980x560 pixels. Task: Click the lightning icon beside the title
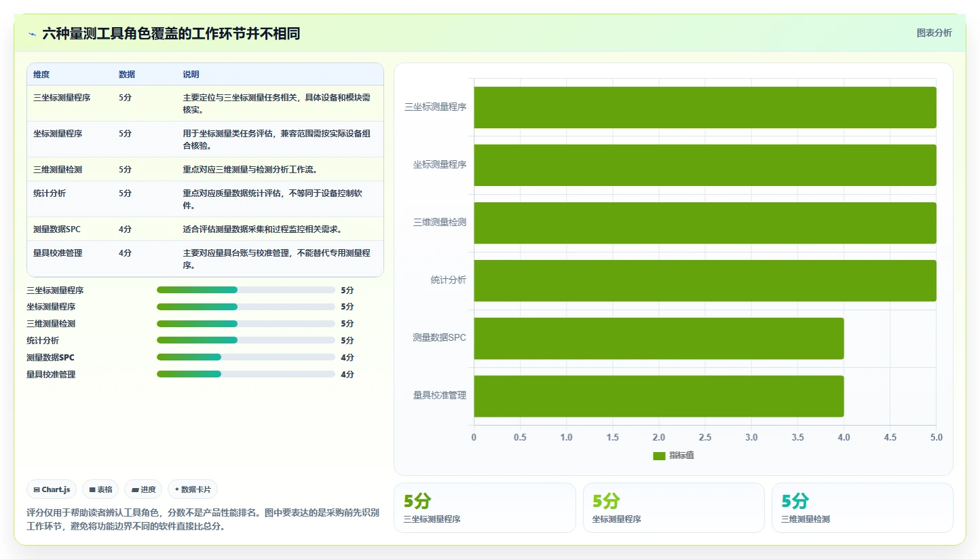[33, 34]
